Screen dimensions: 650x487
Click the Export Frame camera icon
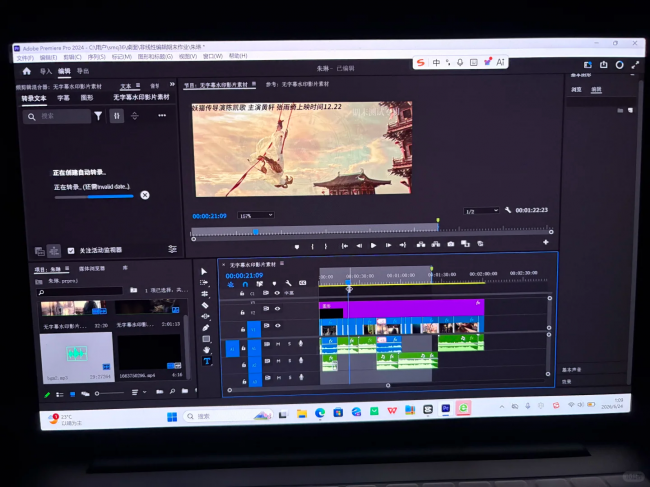click(451, 244)
